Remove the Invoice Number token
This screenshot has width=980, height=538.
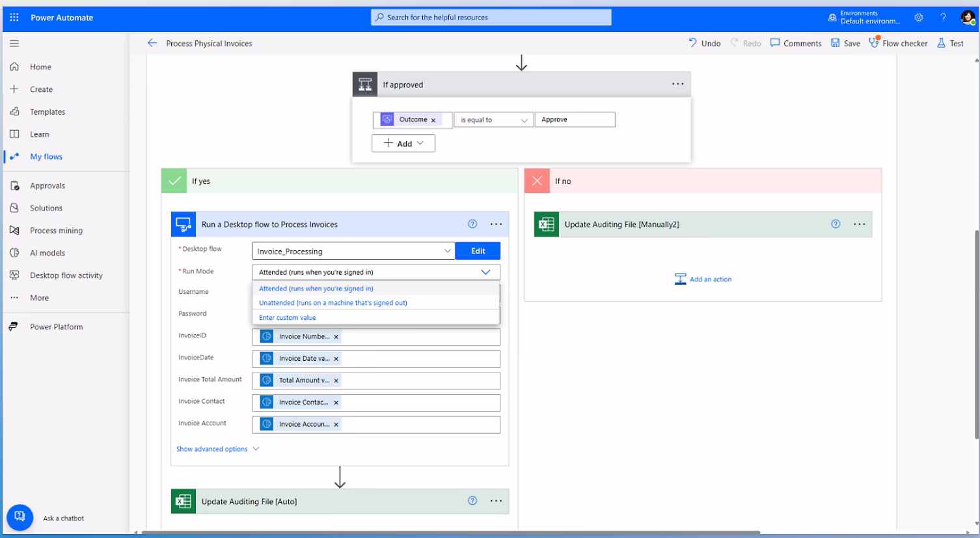coord(336,337)
